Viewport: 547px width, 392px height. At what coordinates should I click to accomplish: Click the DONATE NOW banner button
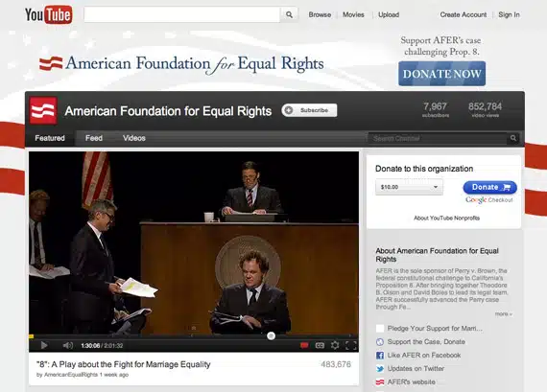(x=442, y=74)
